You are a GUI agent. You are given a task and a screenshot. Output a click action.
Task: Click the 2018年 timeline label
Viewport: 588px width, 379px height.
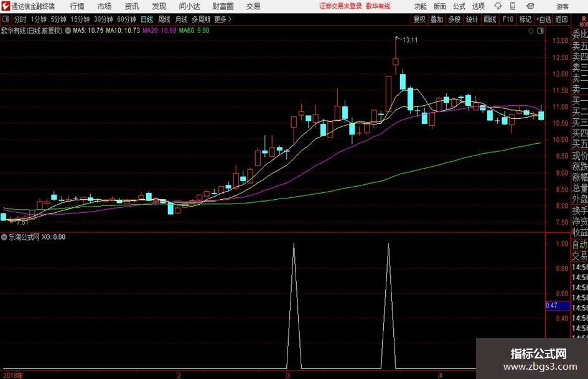(12, 375)
